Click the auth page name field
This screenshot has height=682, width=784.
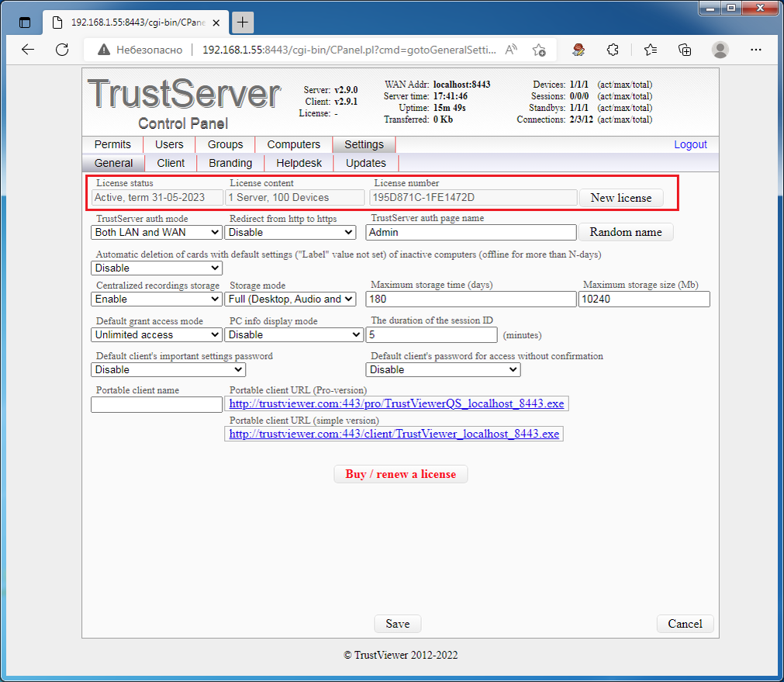tap(471, 232)
